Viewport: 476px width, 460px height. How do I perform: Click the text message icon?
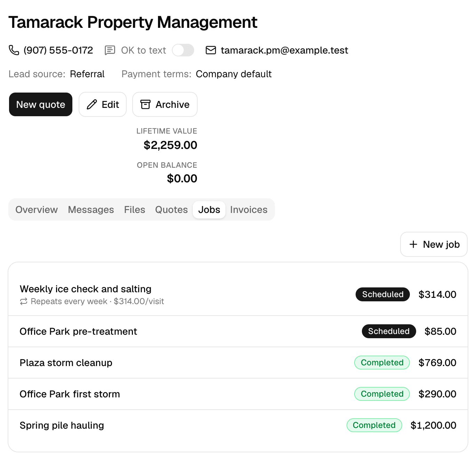click(110, 50)
